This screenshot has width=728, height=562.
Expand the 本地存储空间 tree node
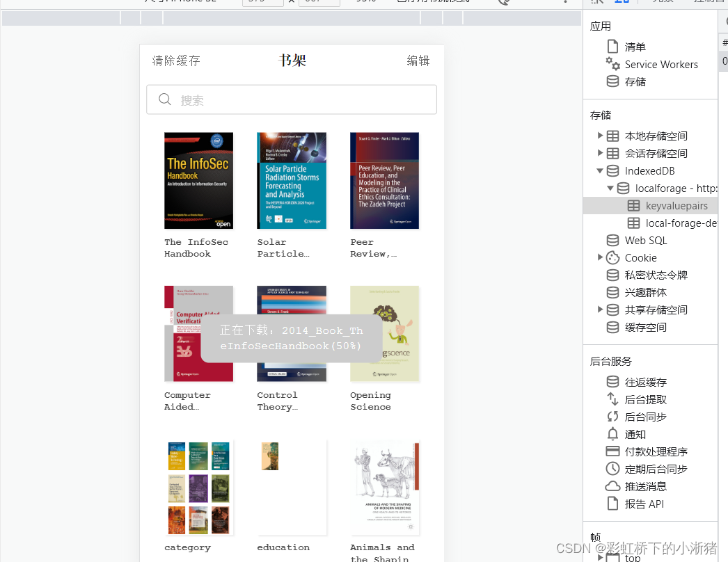600,136
